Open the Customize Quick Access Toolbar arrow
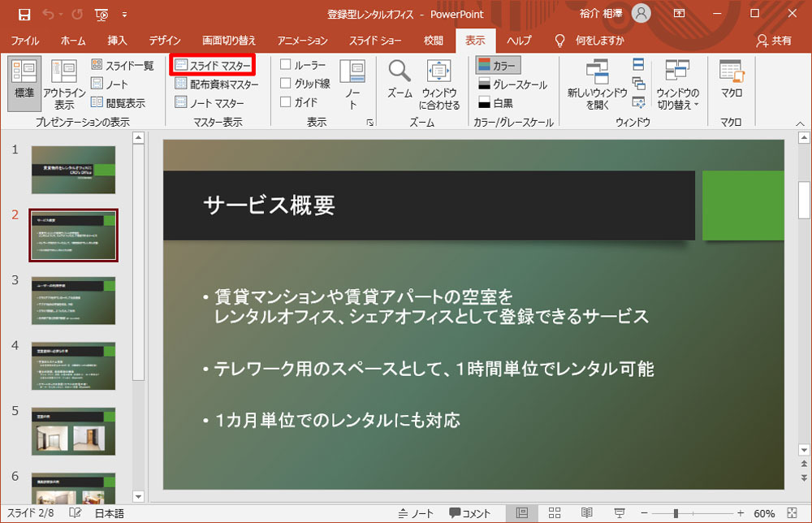This screenshot has width=812, height=523. tap(124, 15)
